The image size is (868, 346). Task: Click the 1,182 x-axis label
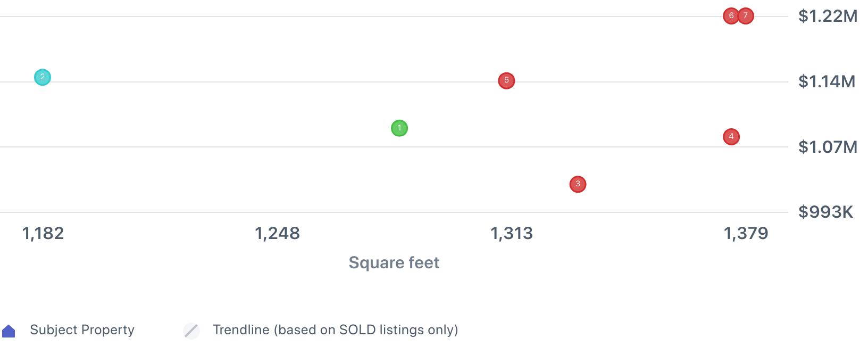(x=43, y=233)
